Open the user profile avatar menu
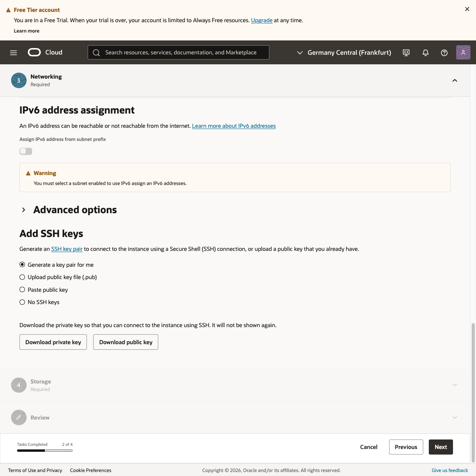This screenshot has width=476, height=476. [x=463, y=52]
